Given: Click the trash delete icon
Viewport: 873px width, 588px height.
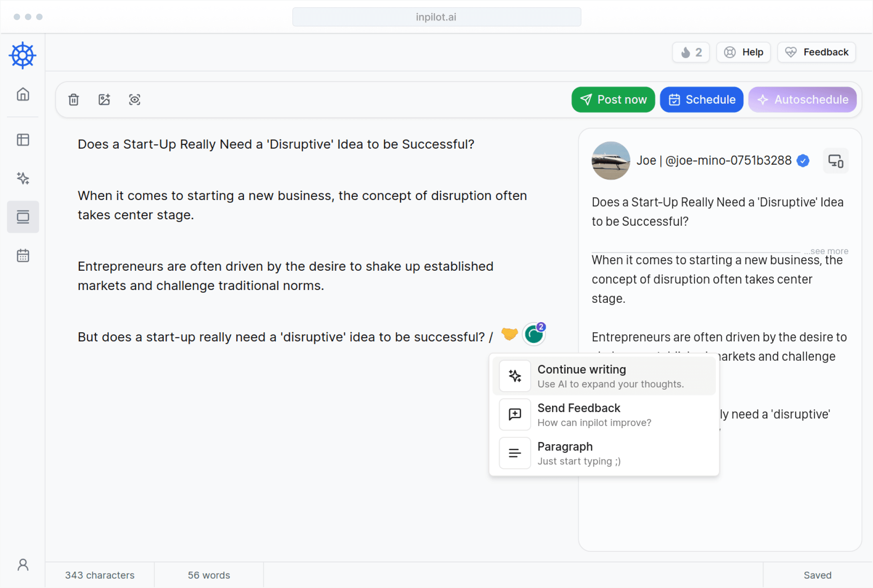Looking at the screenshot, I should 74,100.
